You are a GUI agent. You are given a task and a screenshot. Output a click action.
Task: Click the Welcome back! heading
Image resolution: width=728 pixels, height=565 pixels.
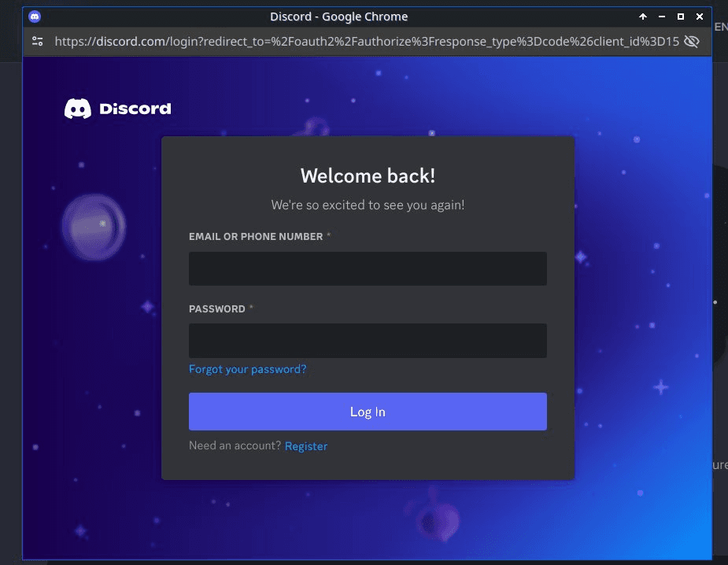click(x=368, y=176)
